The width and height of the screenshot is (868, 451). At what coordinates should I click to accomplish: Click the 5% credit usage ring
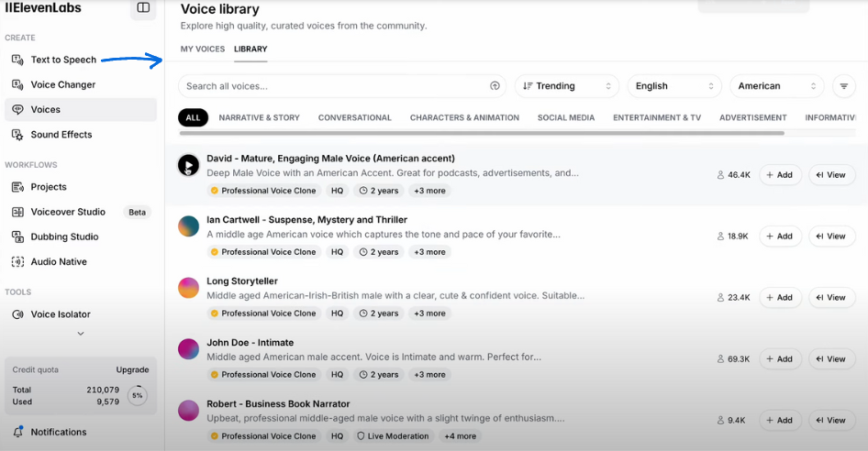pyautogui.click(x=138, y=396)
